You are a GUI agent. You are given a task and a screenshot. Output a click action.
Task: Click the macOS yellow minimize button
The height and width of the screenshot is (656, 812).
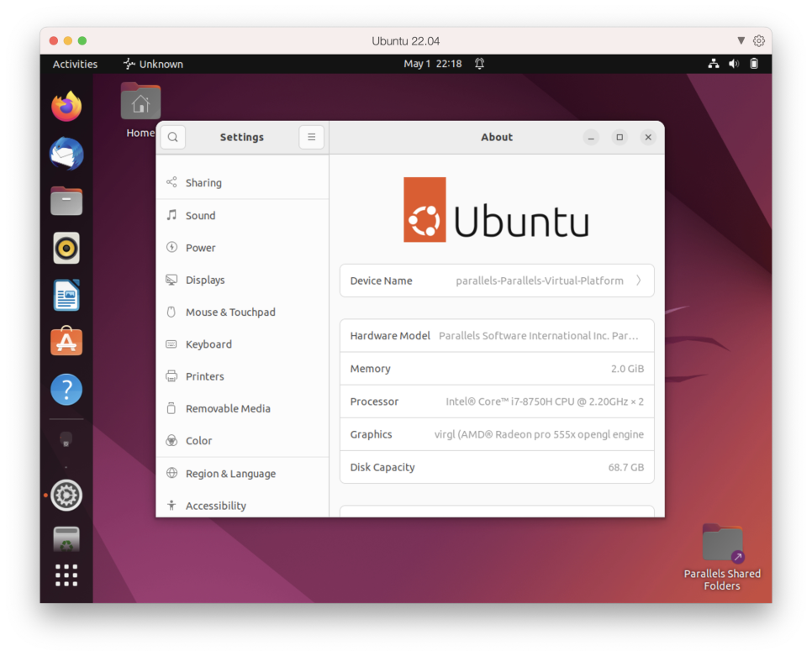(68, 40)
